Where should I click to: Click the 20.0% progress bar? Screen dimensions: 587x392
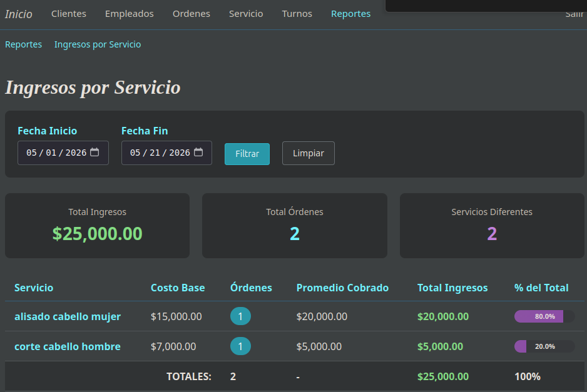(544, 346)
